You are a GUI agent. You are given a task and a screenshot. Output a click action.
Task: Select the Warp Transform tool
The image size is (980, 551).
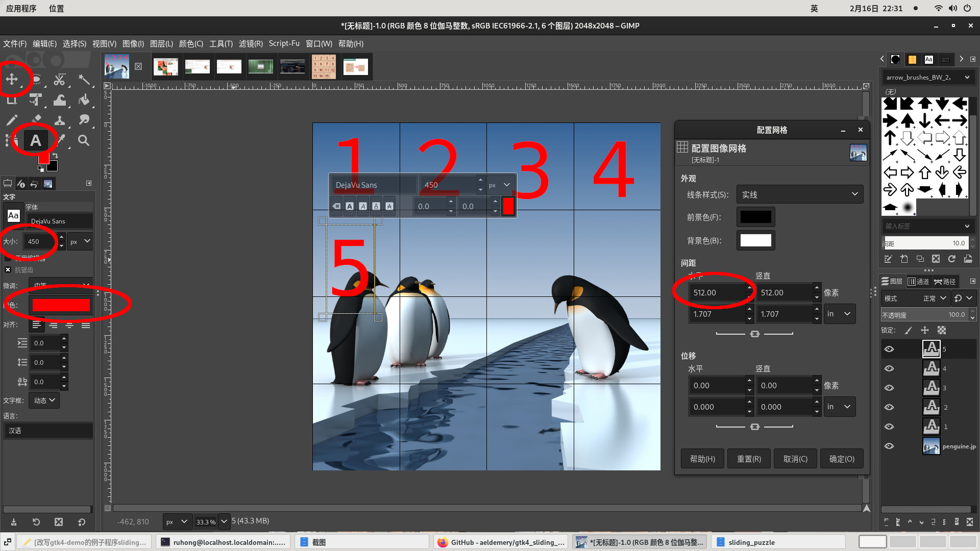point(60,100)
